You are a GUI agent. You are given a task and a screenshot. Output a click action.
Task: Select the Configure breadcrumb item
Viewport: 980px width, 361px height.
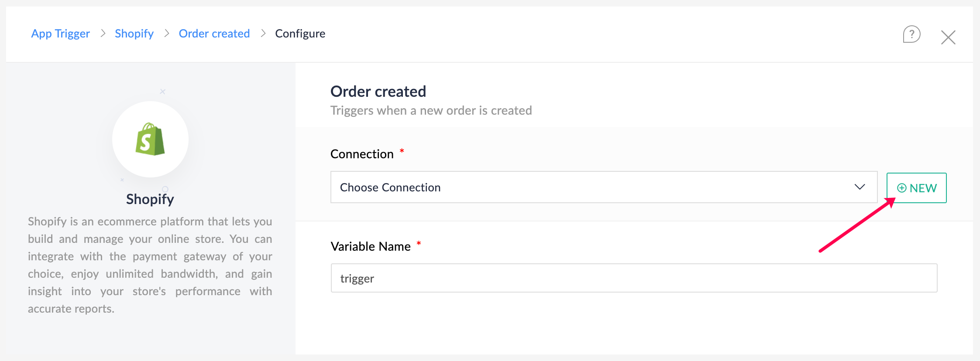coord(300,34)
